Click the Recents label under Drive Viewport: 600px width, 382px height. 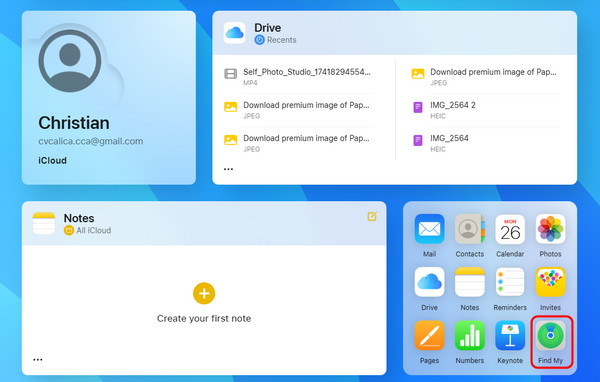click(x=281, y=40)
